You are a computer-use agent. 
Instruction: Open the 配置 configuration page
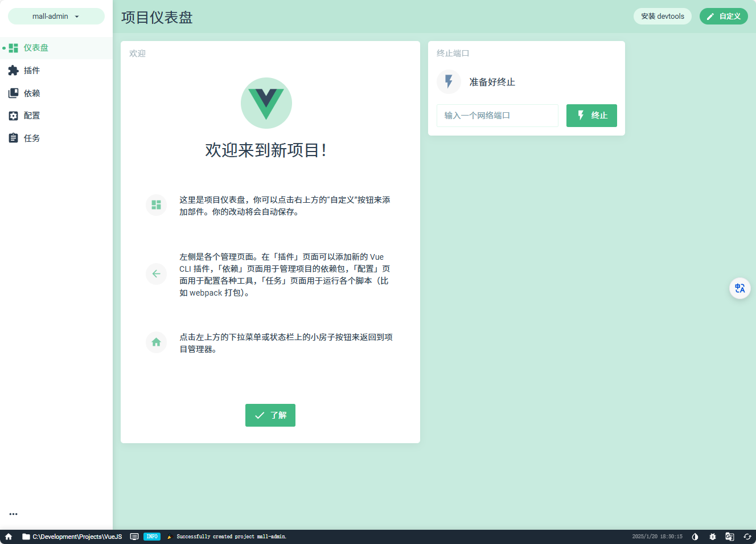(x=56, y=116)
